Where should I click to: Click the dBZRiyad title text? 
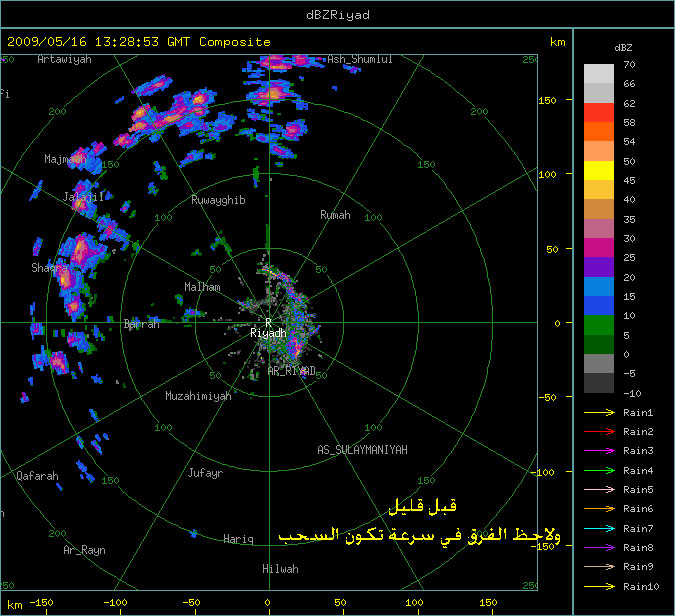[338, 15]
